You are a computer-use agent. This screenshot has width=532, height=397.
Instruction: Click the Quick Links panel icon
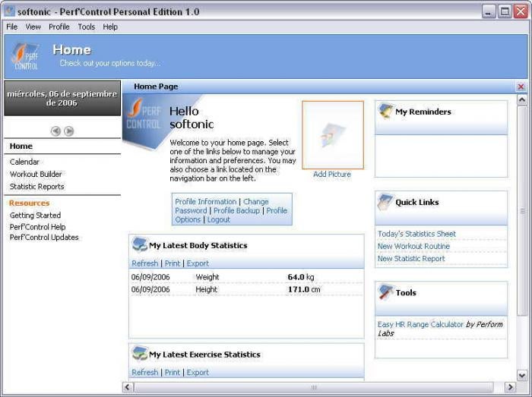pos(385,202)
